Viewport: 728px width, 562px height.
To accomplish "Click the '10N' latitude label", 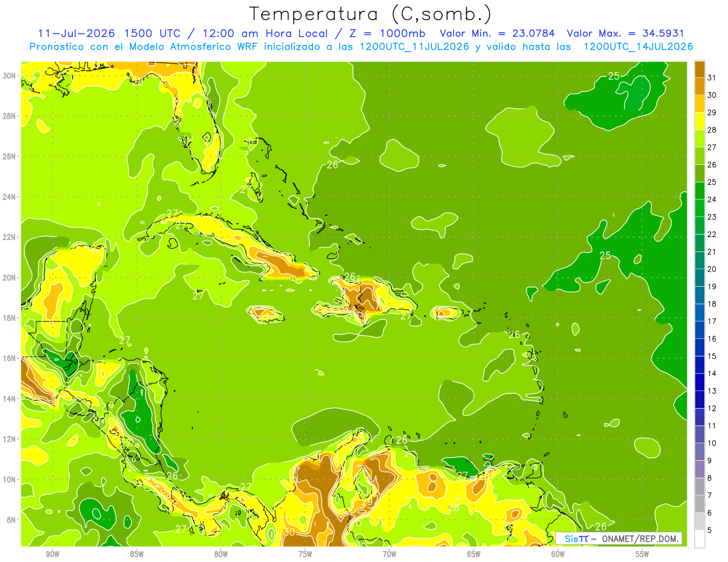I will [x=9, y=480].
